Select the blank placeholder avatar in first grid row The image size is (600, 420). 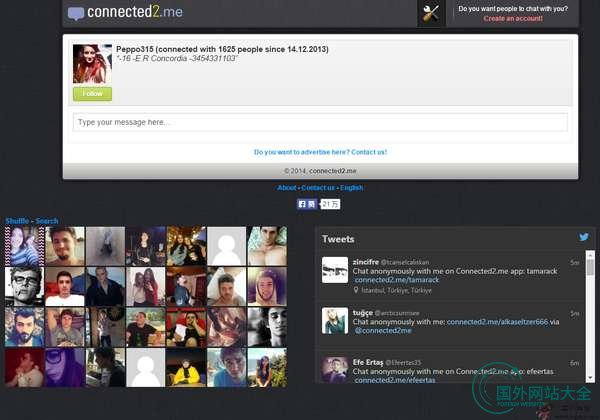point(226,245)
